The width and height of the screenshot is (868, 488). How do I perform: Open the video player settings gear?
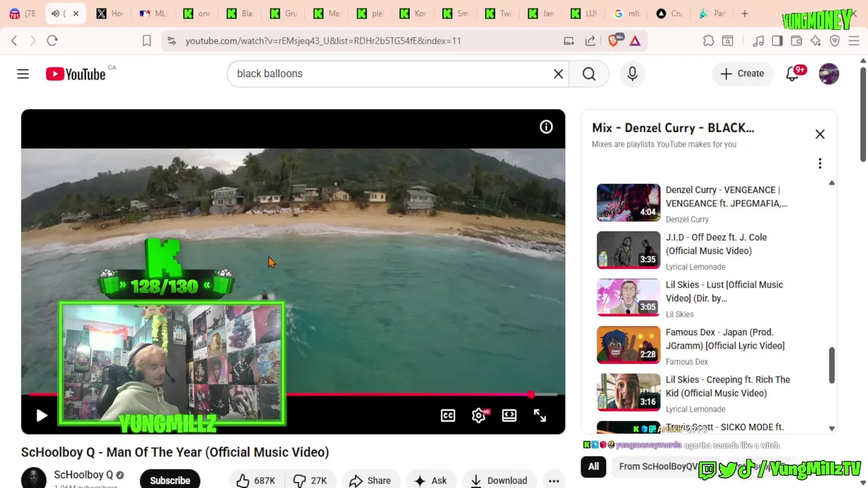[479, 415]
